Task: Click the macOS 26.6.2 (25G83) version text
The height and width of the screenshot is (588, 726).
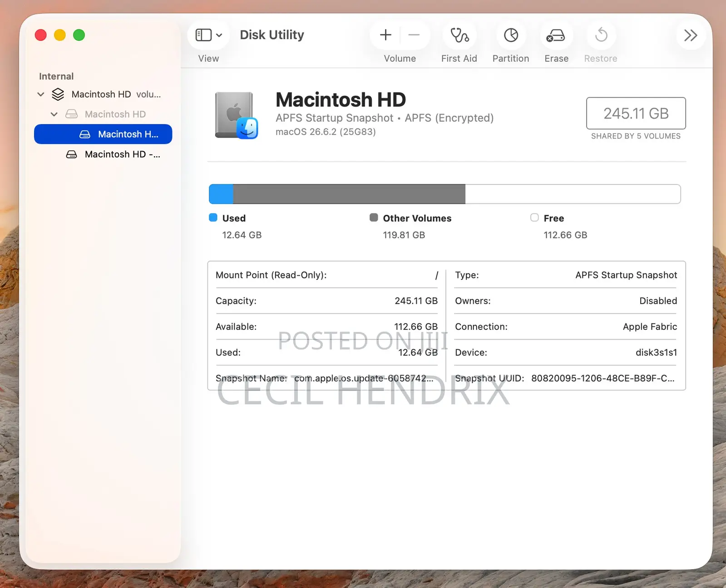Action: [326, 132]
